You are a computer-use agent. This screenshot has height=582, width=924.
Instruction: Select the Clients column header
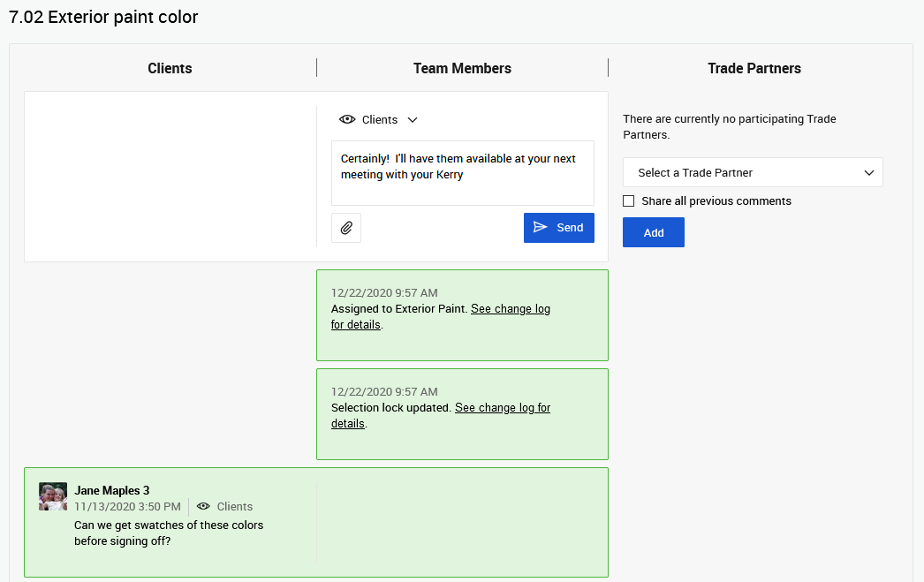[x=170, y=68]
